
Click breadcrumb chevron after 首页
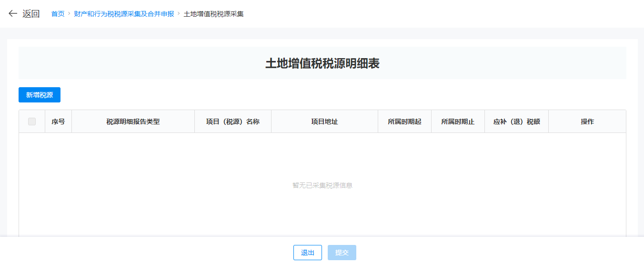69,14
